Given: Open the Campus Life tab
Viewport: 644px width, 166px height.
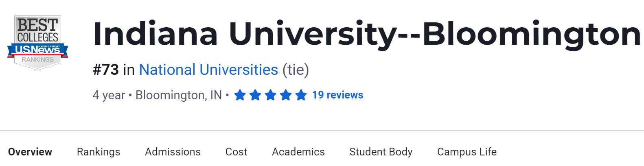Looking at the screenshot, I should tap(467, 152).
